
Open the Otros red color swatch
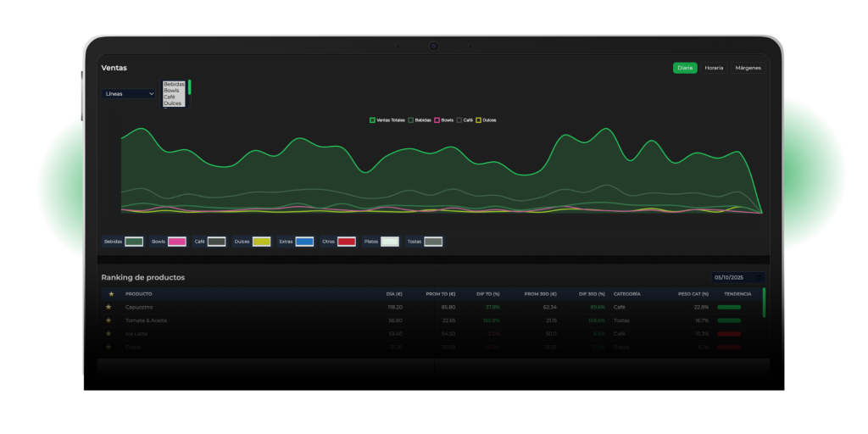tap(347, 242)
